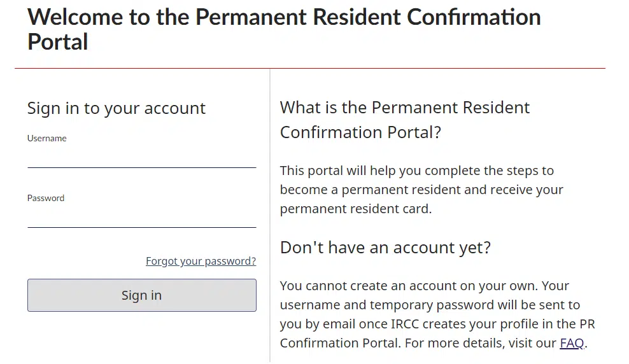Click the 'What is the Permanent Resident' heading
The width and height of the screenshot is (629, 364).
click(x=405, y=108)
